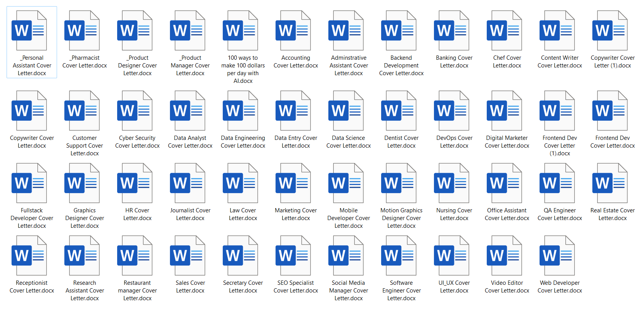Click the Copywriter Cover Letter (1) file icon
The image size is (644, 316).
point(610,30)
